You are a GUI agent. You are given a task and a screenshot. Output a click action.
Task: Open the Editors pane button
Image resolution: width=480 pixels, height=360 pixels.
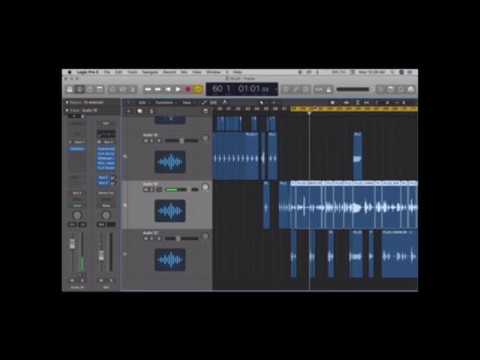click(133, 89)
